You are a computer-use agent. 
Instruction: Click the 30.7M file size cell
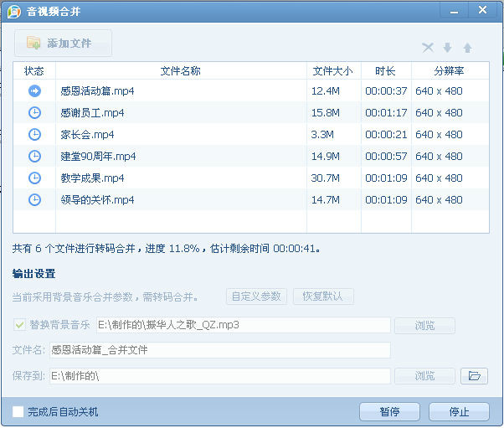point(326,178)
